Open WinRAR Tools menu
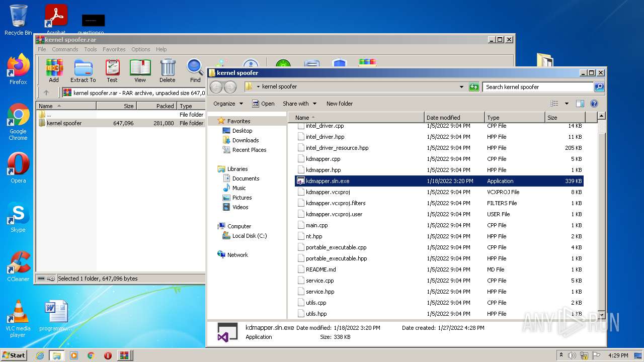644x362 pixels. pos(91,49)
